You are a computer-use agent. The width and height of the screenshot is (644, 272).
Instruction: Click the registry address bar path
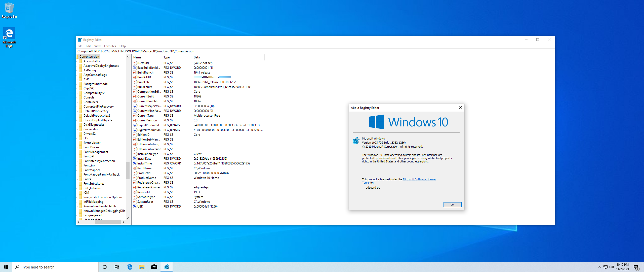click(315, 51)
